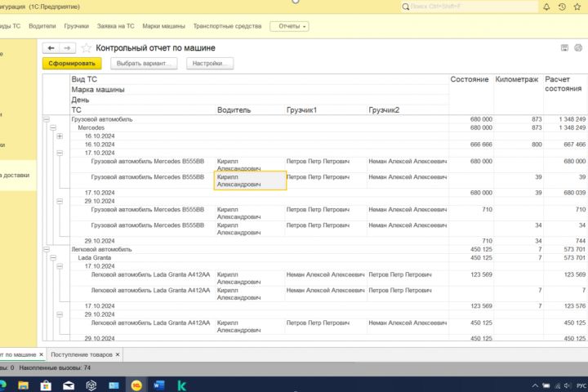The image size is (588, 392).
Task: Open the notifications bell icon
Action: click(x=546, y=7)
